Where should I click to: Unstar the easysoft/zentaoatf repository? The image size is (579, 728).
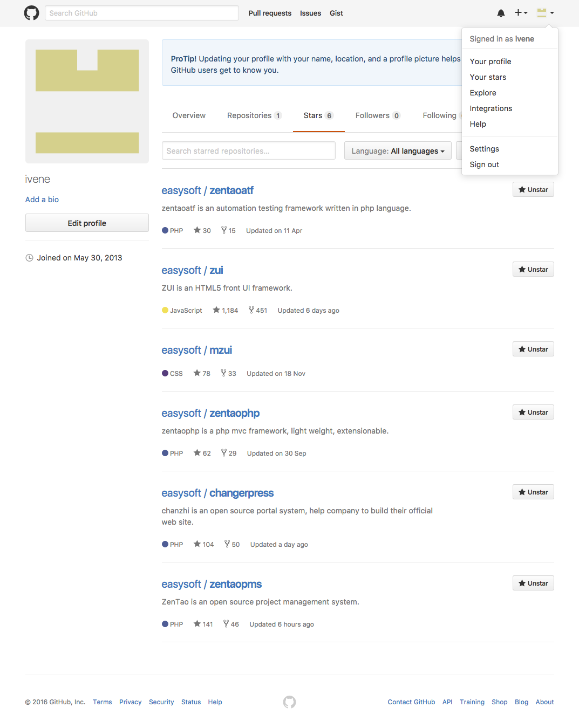[533, 190]
